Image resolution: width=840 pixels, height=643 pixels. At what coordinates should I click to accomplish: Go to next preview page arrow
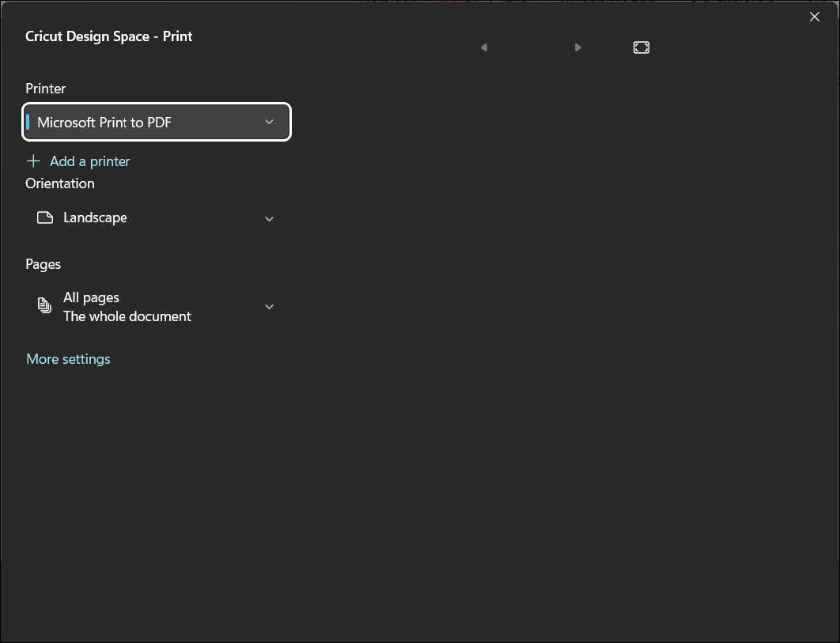pos(577,47)
